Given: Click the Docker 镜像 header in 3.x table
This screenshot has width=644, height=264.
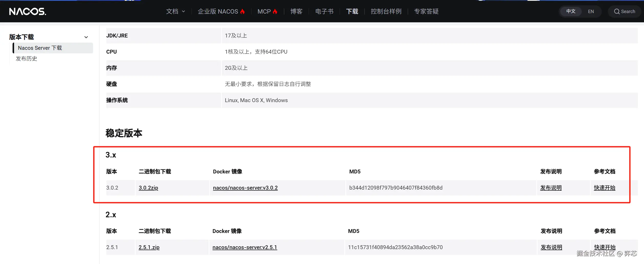Looking at the screenshot, I should [x=228, y=172].
